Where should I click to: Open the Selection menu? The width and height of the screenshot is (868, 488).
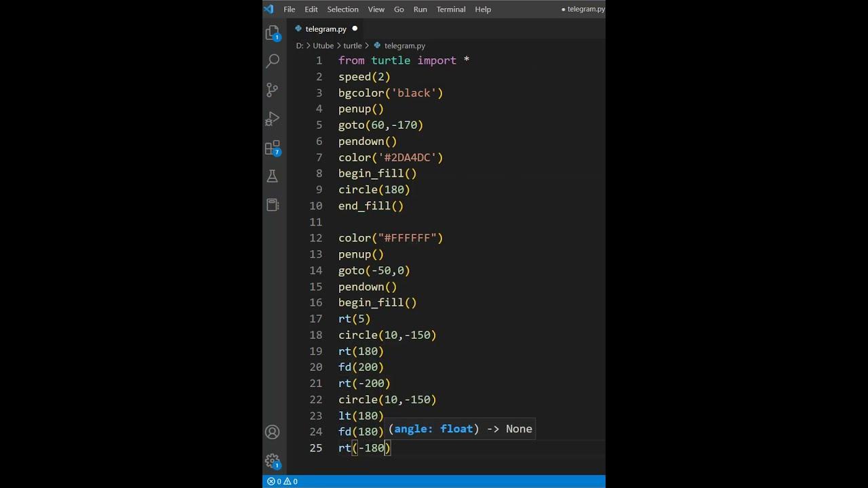point(343,9)
